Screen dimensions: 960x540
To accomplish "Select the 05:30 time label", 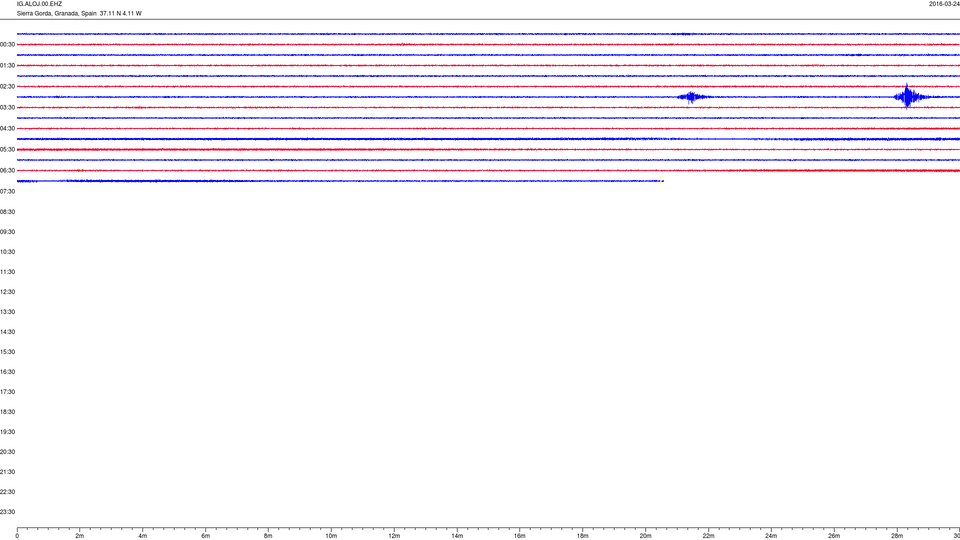I will (x=7, y=149).
